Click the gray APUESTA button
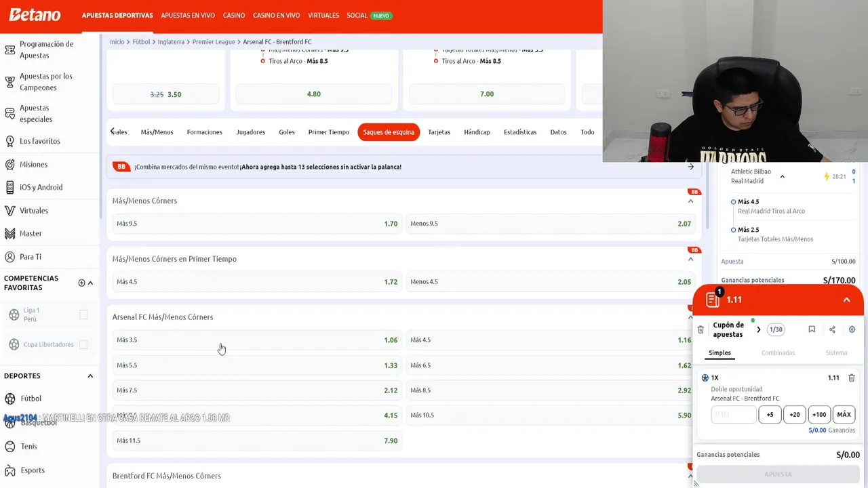 [778, 474]
